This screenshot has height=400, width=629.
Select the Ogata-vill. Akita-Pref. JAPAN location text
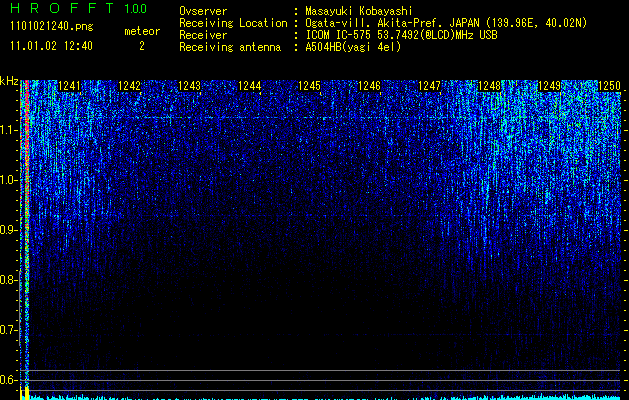click(x=446, y=23)
